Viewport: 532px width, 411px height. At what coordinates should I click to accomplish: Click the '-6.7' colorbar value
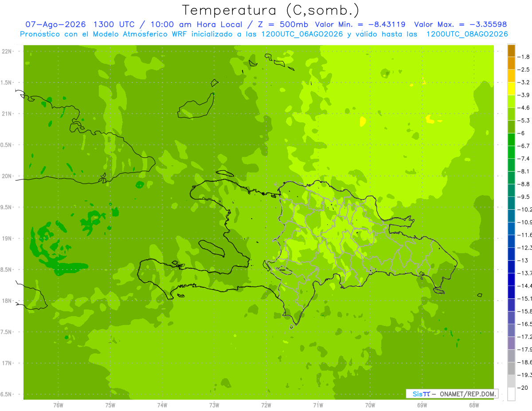pyautogui.click(x=524, y=146)
